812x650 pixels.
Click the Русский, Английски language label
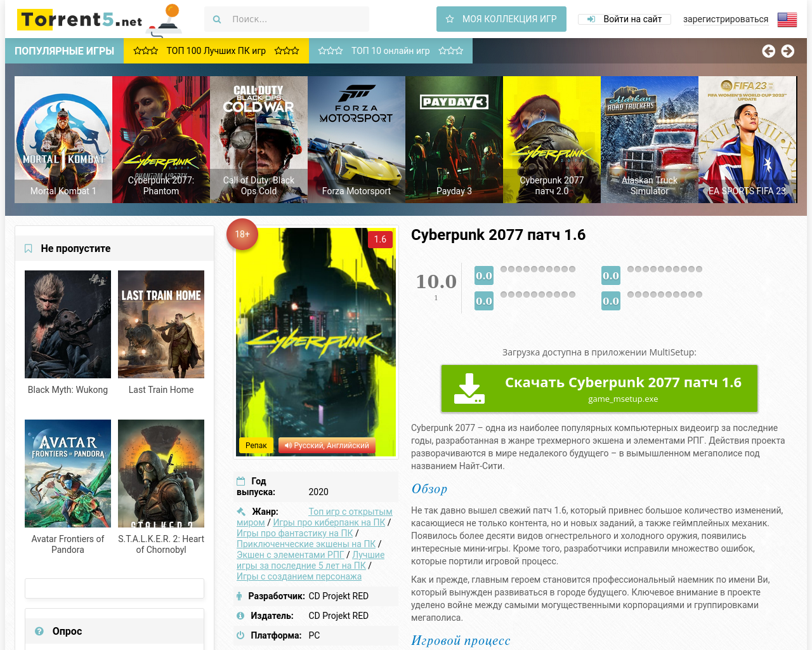click(327, 446)
